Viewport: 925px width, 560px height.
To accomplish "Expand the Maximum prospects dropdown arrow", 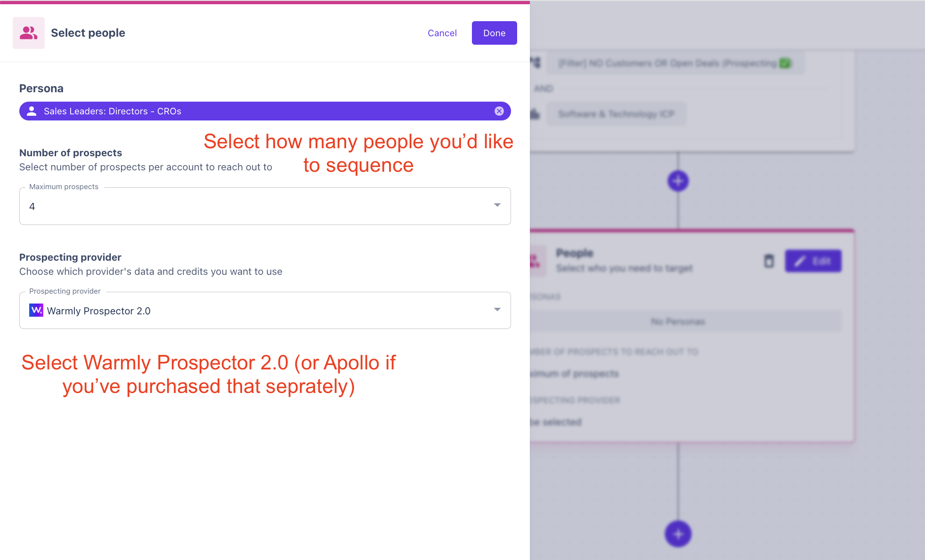I will (497, 205).
